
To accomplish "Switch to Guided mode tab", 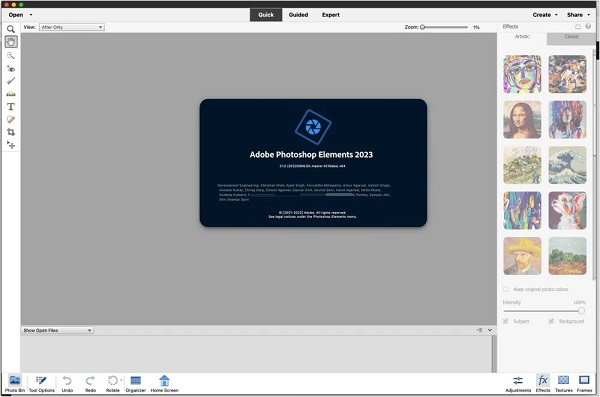I will (x=298, y=15).
